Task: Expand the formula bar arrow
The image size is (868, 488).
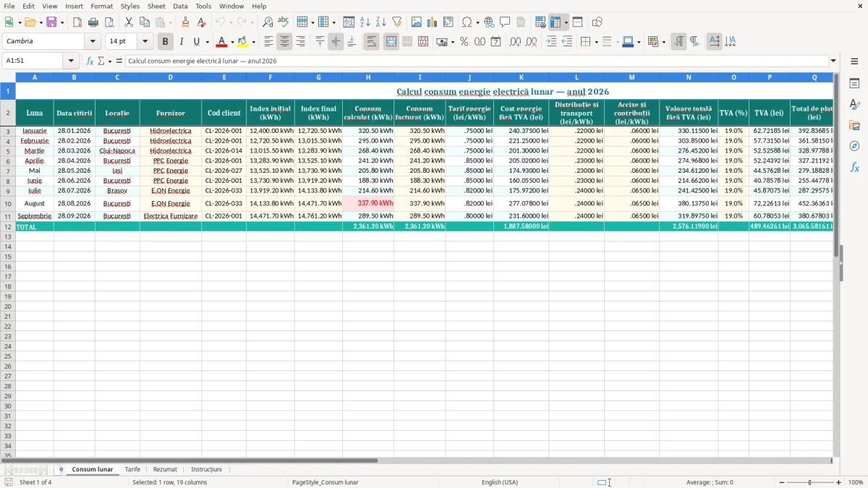Action: (x=833, y=61)
